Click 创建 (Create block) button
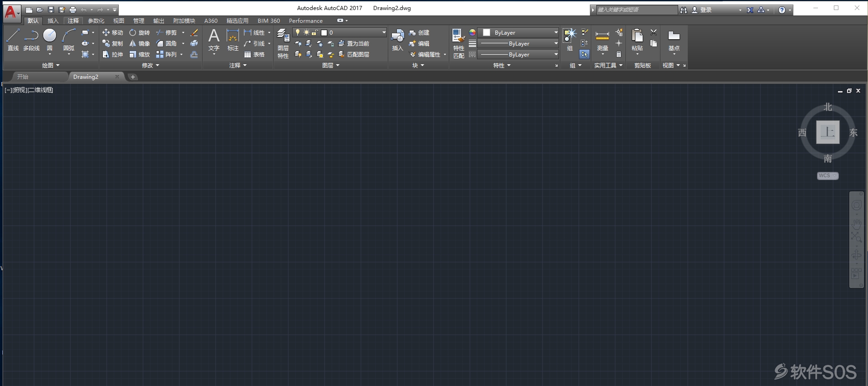 pos(419,32)
